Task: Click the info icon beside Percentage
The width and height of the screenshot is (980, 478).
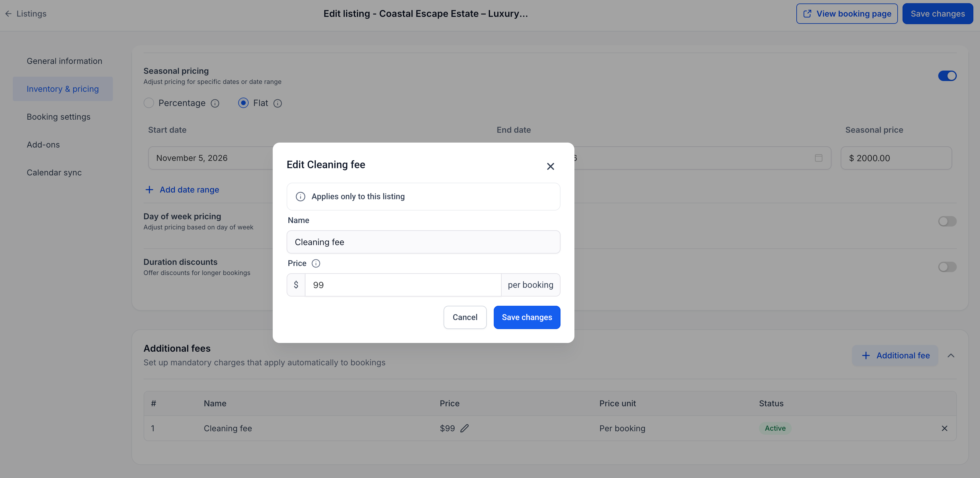Action: (x=215, y=103)
